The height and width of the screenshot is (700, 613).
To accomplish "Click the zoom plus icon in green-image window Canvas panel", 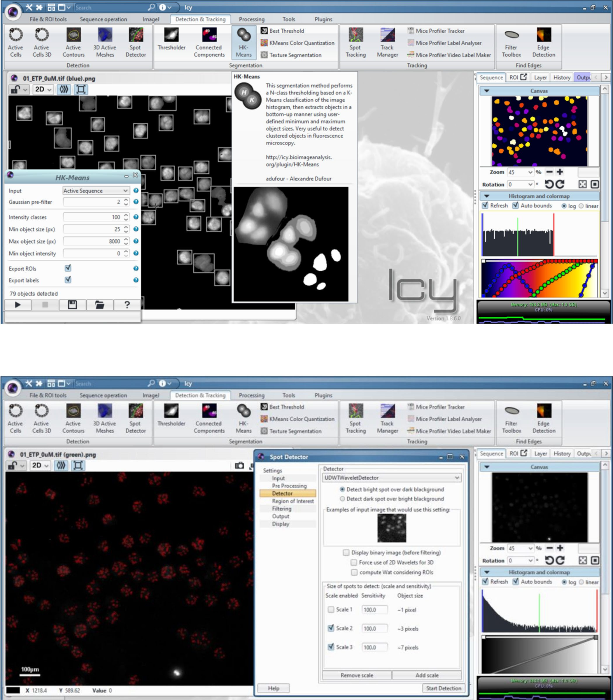I will point(560,548).
